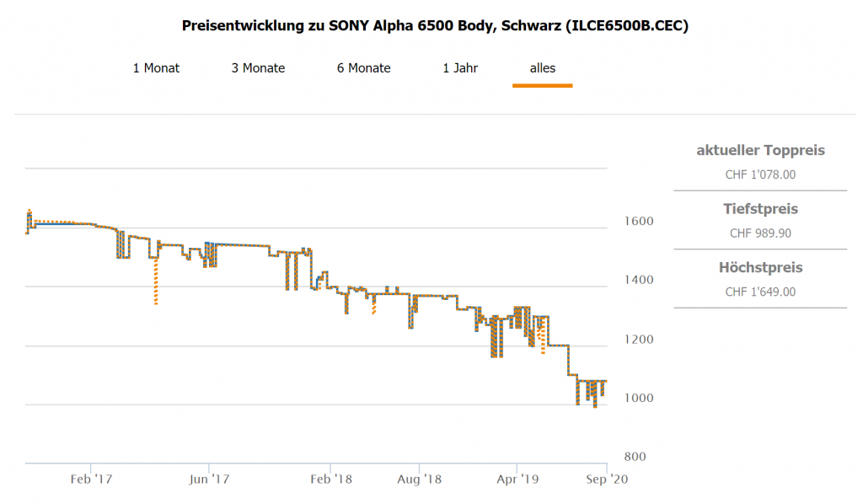Click the 'Höchstpreis' heading
The height and width of the screenshot is (504, 863).
tap(760, 268)
